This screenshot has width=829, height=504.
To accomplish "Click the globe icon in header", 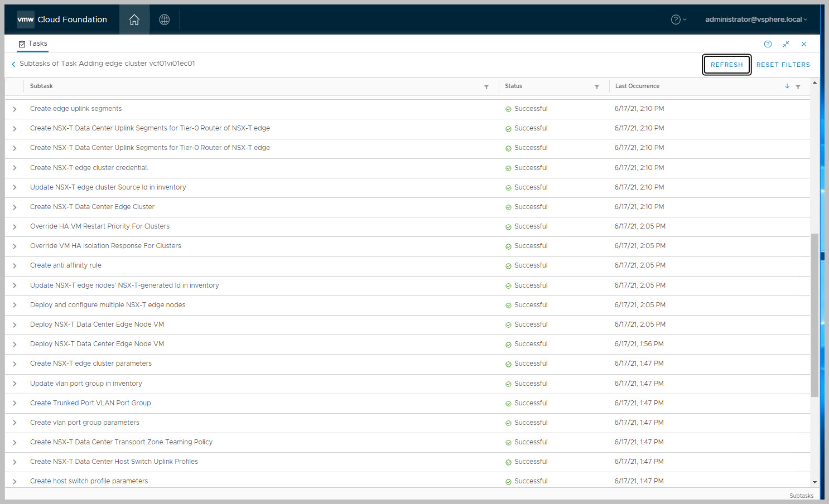I will pyautogui.click(x=164, y=20).
